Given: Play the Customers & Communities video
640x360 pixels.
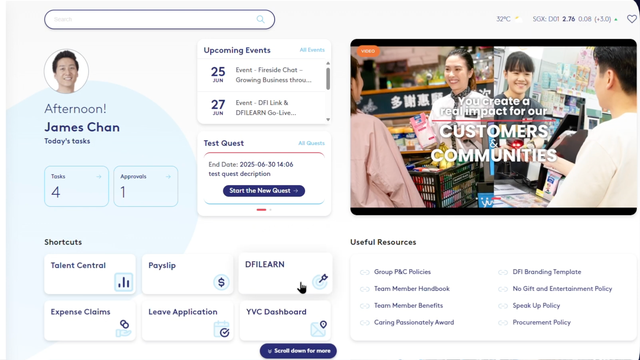Looking at the screenshot, I should (493, 127).
